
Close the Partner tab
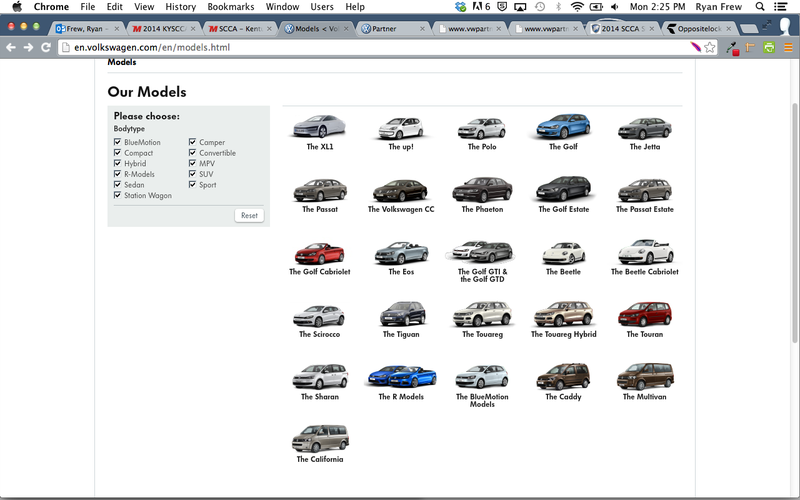click(x=422, y=29)
